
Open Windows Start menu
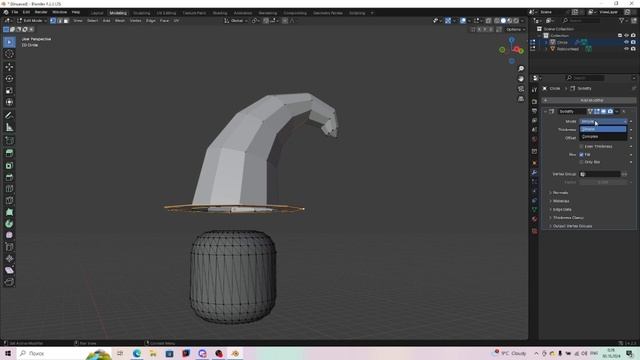[x=7, y=353]
